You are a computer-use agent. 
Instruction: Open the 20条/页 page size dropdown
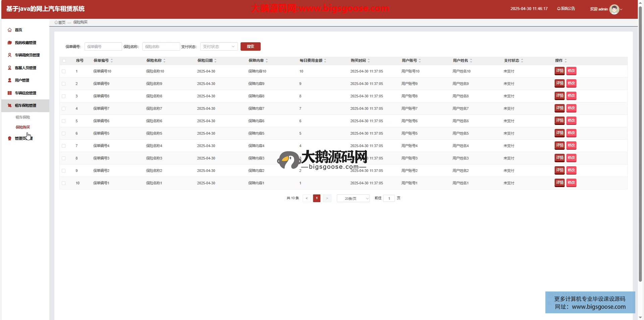click(353, 198)
